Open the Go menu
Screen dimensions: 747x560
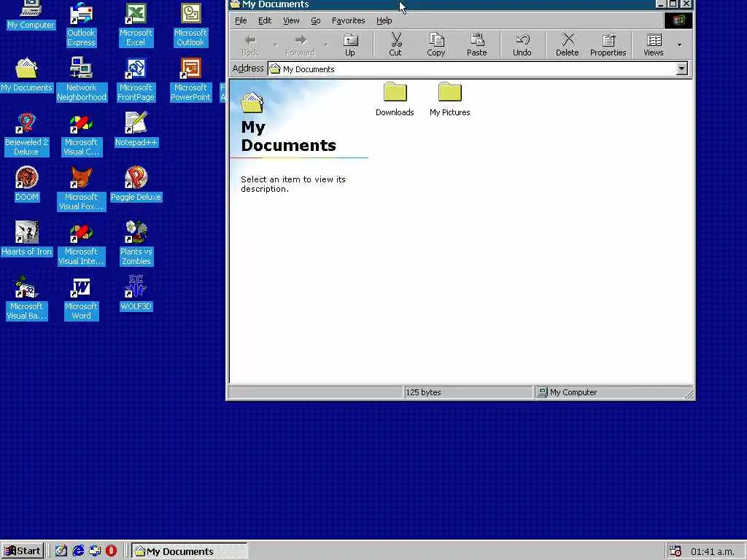(x=315, y=20)
